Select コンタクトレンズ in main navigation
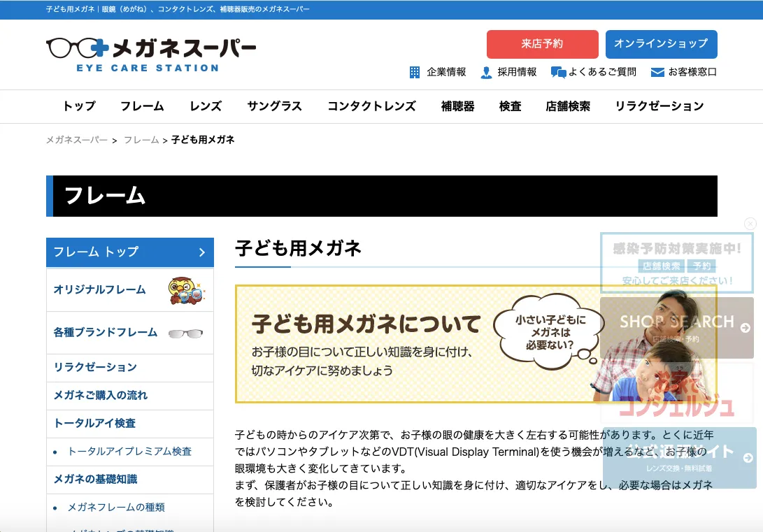 (371, 106)
